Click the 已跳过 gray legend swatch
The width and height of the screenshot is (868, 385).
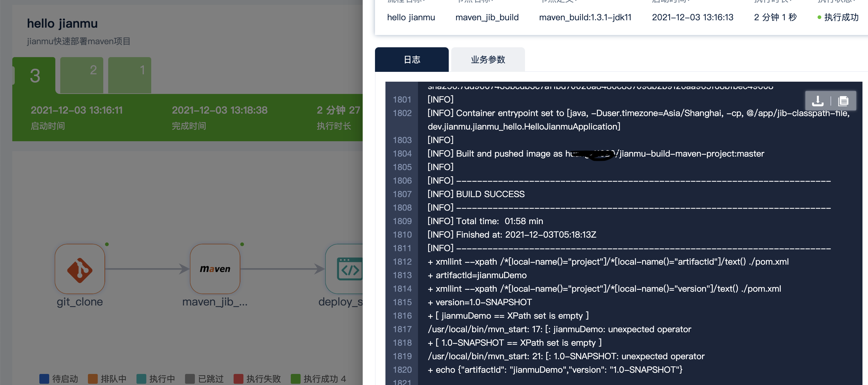pyautogui.click(x=190, y=379)
